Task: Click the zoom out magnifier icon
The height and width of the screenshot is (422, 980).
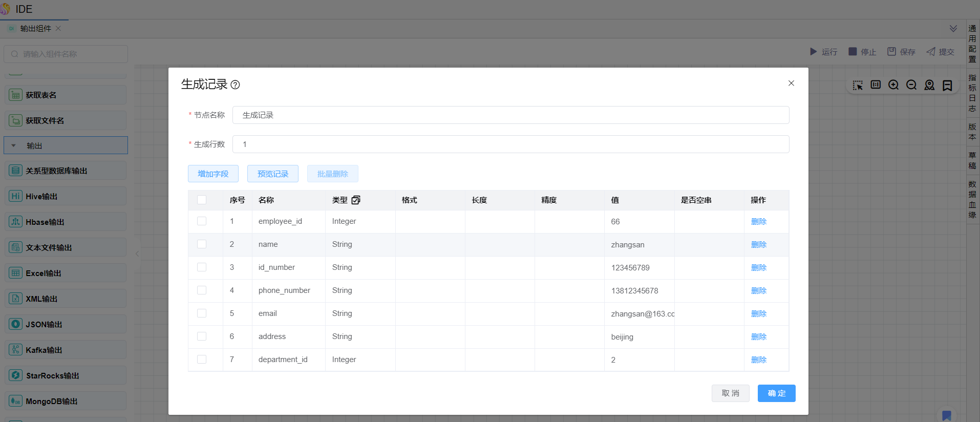Action: click(x=911, y=85)
